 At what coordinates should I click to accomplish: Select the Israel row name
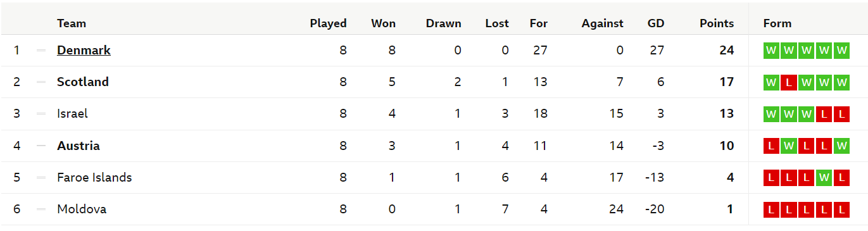[x=72, y=114]
